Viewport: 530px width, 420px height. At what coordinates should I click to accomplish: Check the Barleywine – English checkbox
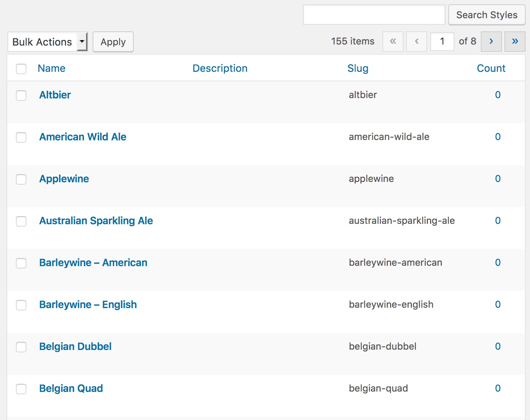point(21,305)
